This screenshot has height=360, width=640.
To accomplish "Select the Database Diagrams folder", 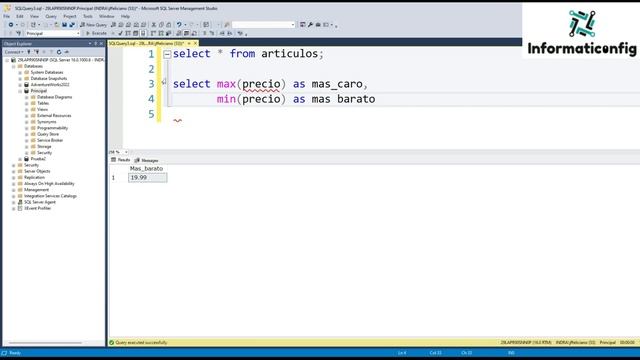I will (x=54, y=97).
